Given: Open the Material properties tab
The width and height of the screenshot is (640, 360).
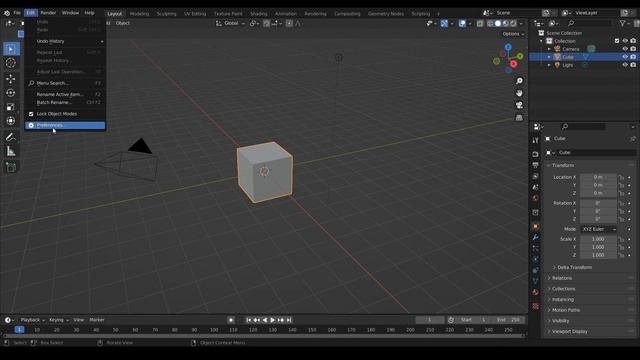Looking at the screenshot, I should pyautogui.click(x=536, y=292).
